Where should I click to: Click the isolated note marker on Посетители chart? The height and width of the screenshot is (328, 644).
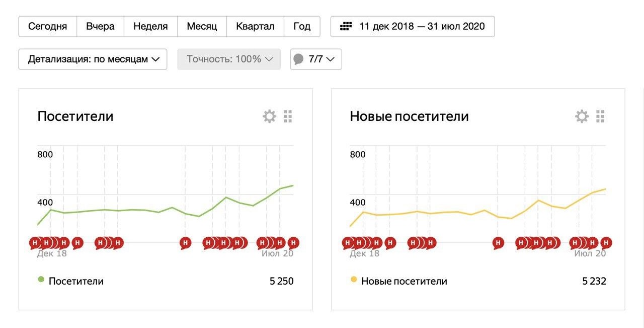tap(186, 243)
